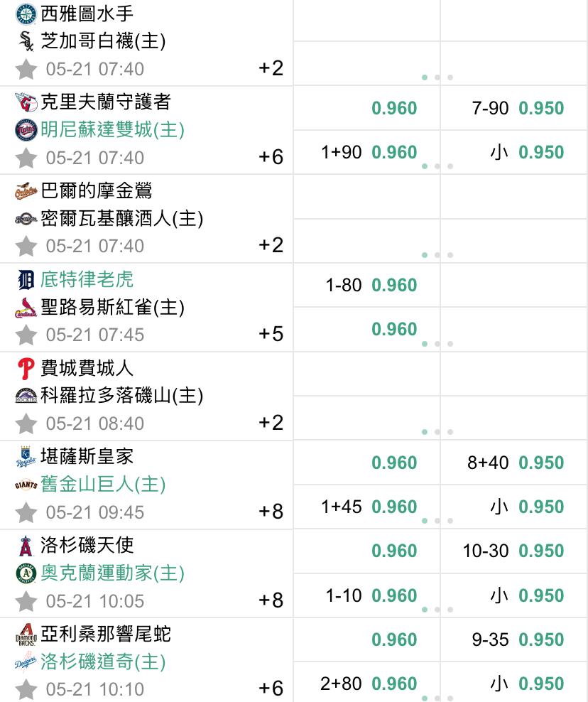Click the Detroit Tigers D logo

pyautogui.click(x=26, y=280)
